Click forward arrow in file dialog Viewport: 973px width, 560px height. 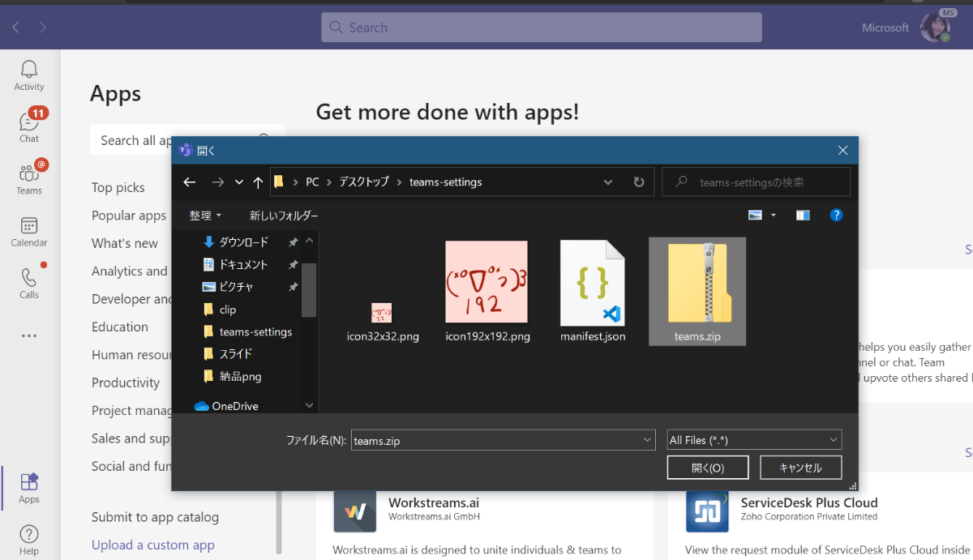[x=217, y=182]
